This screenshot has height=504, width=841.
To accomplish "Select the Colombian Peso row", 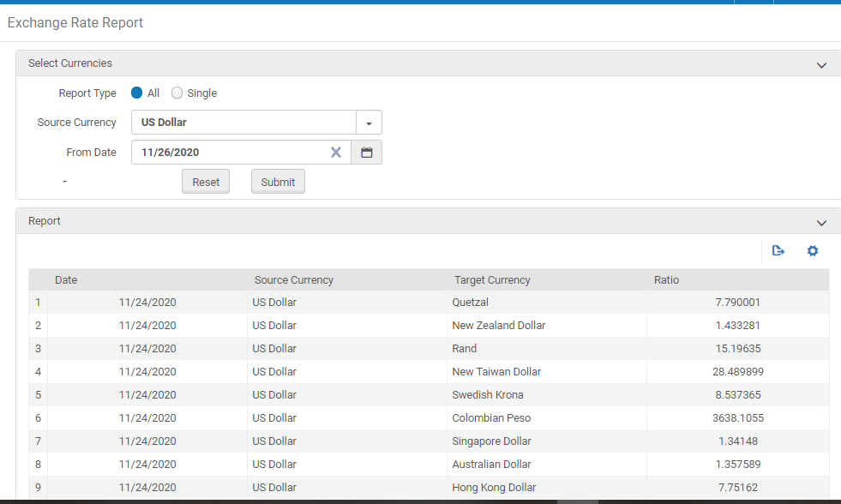I will tap(491, 418).
